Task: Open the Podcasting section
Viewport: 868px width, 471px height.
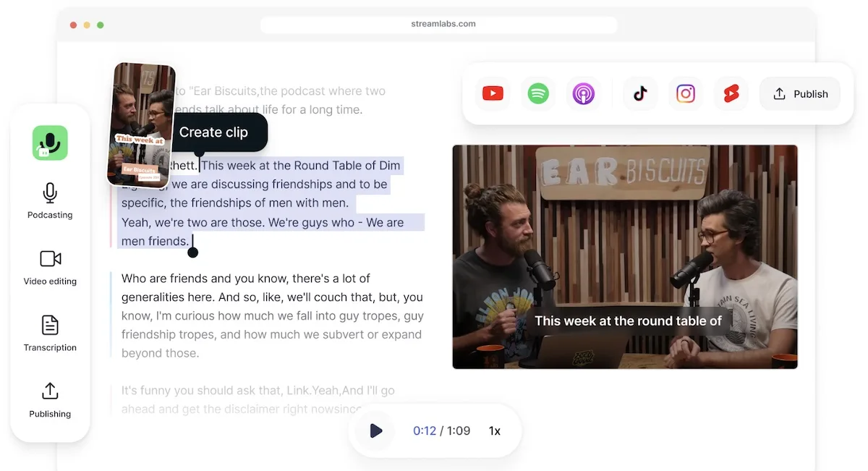Action: [49, 200]
